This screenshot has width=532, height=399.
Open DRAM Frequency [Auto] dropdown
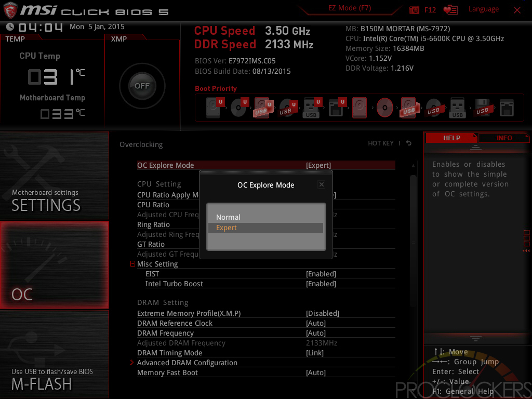point(315,333)
